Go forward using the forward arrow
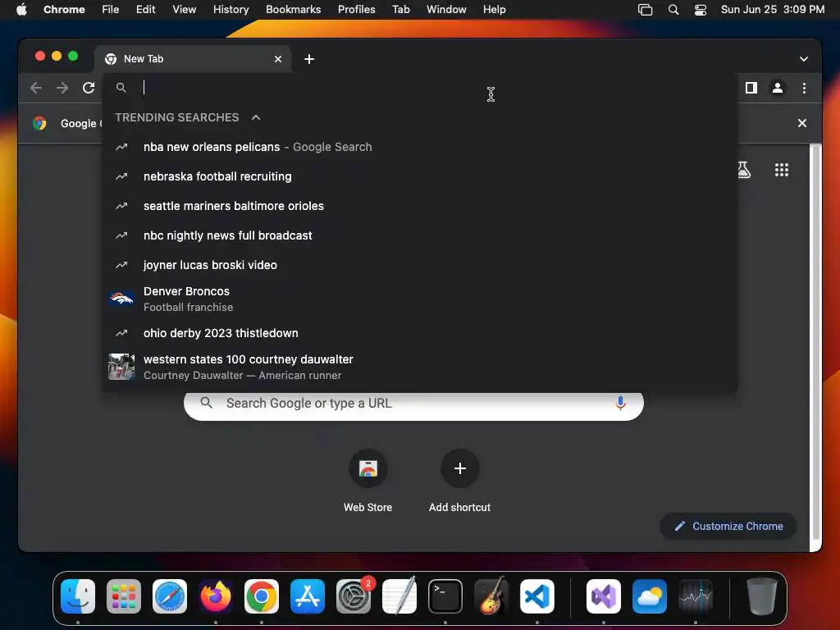Viewport: 840px width, 630px height. [62, 88]
